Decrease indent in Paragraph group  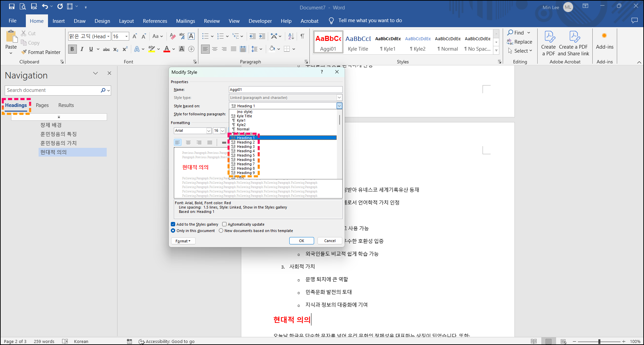click(253, 36)
